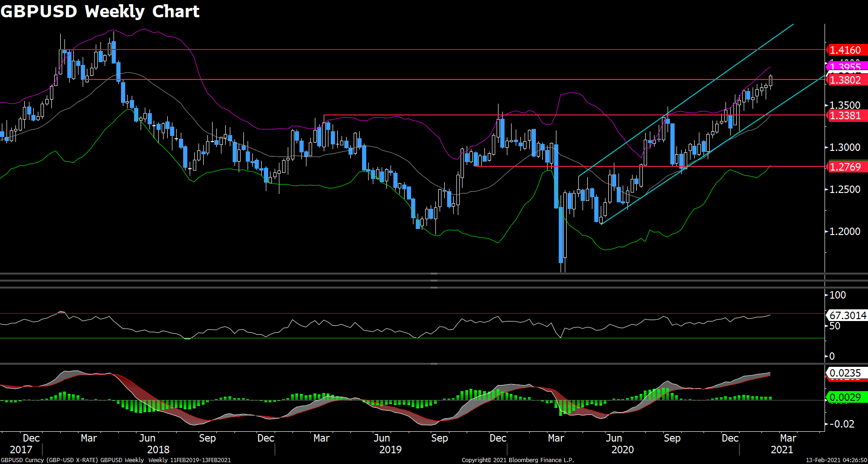The height and width of the screenshot is (464, 868).
Task: Click the -0.02 MACD axis label
Action: tap(842, 424)
